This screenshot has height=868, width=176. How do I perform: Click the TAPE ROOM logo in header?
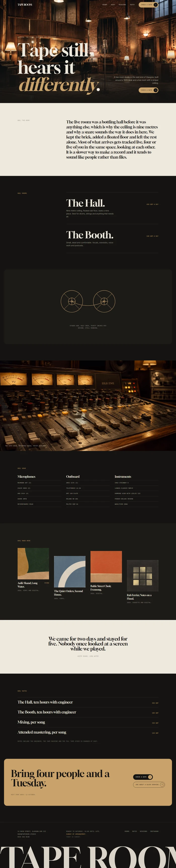[25, 5]
